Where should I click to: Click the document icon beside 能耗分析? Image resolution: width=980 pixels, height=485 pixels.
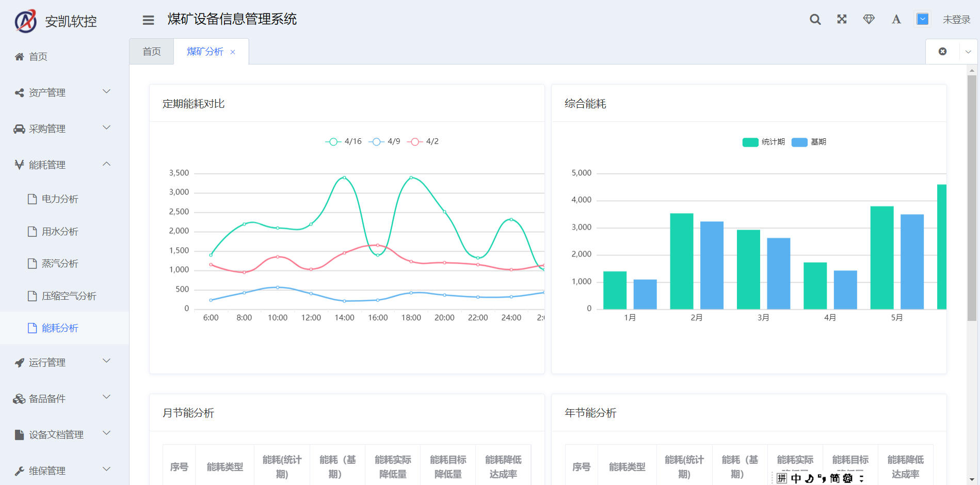tap(32, 328)
